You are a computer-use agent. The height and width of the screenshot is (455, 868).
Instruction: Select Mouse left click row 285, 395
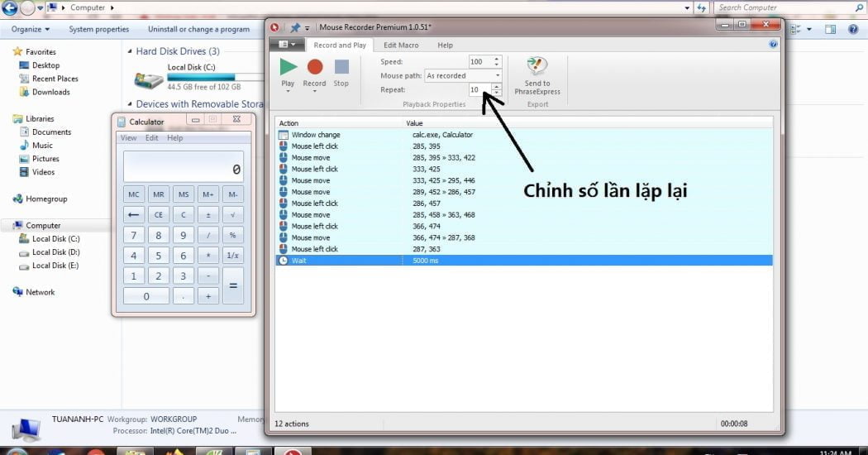(x=523, y=146)
